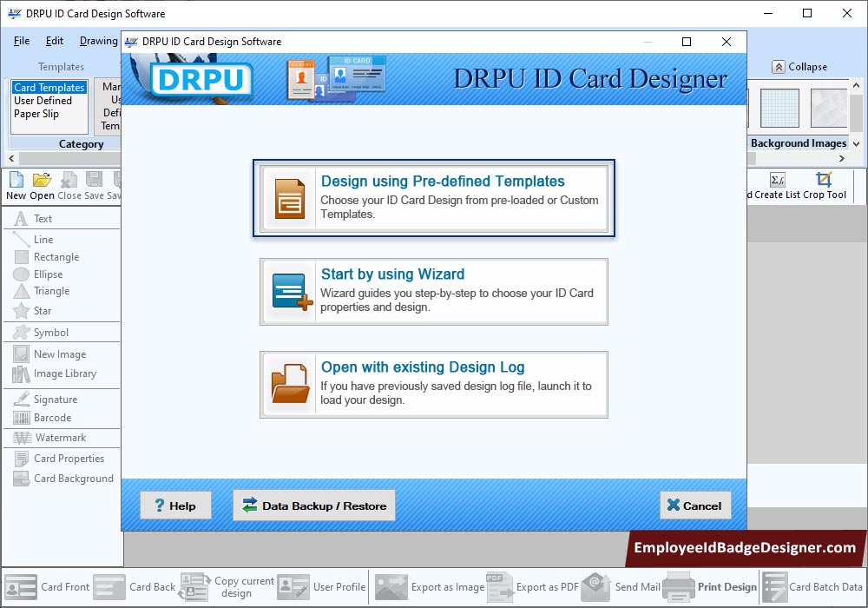Screen dimensions: 868x608
Task: Click Data Backup / Restore button
Action: pyautogui.click(x=314, y=506)
